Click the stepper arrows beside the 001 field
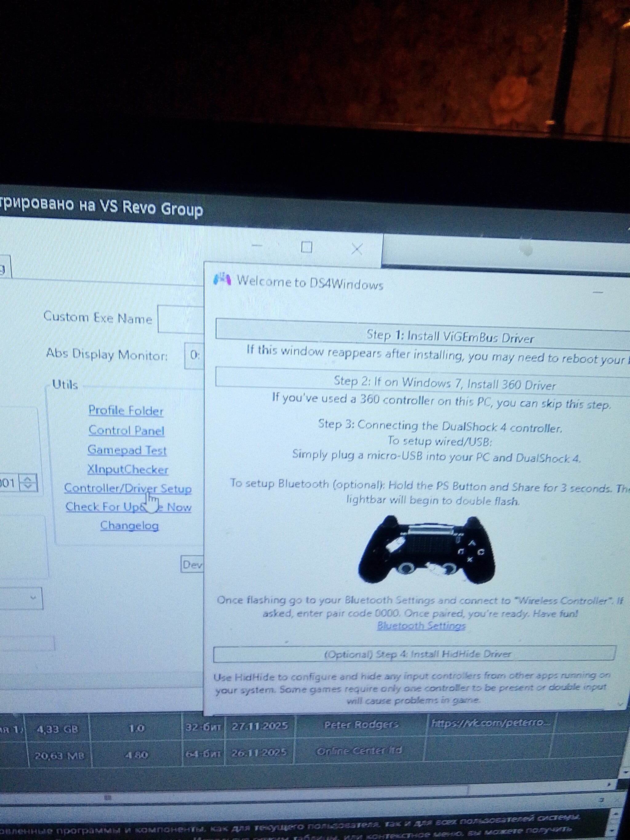The width and height of the screenshot is (630, 840). (x=28, y=483)
